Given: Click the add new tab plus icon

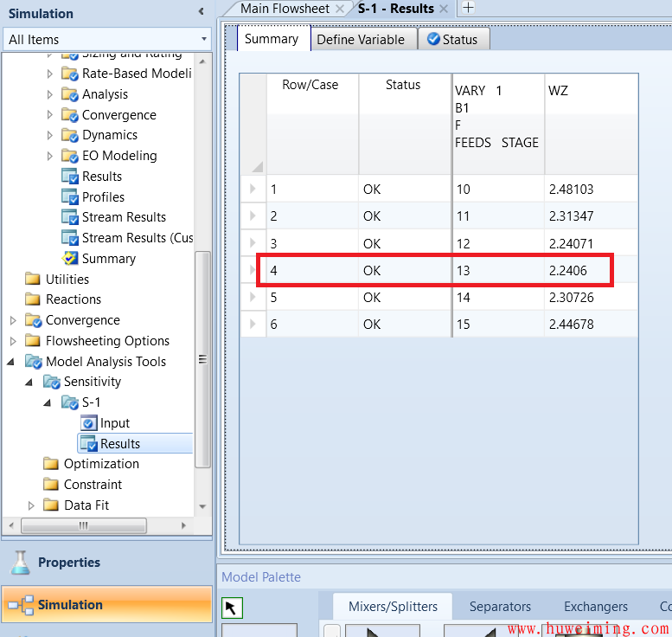Looking at the screenshot, I should pos(468,8).
